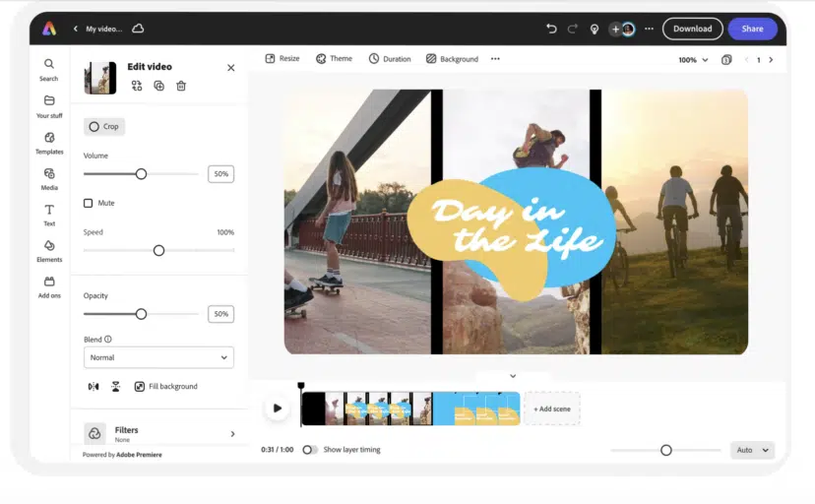Go to the next page arrow
815x504 pixels.
771,60
